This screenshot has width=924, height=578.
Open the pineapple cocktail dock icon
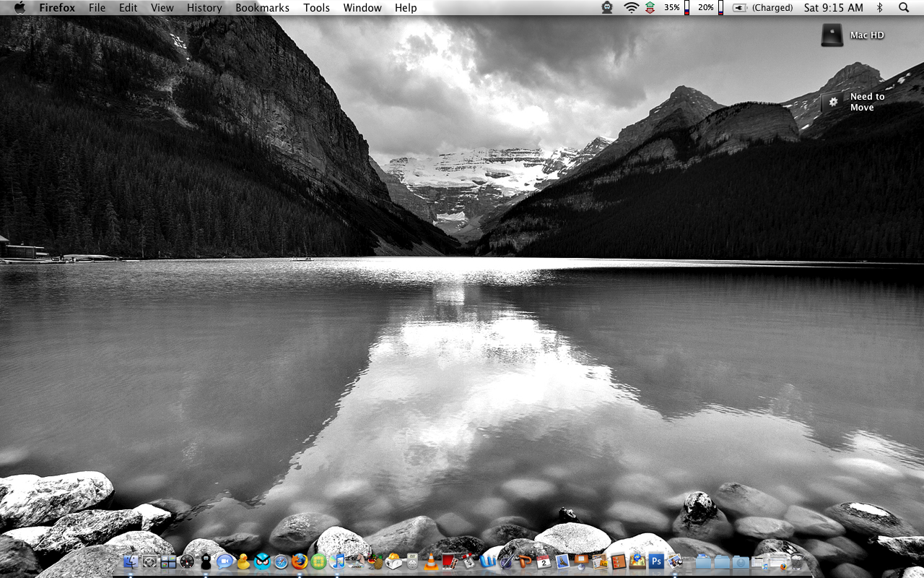pyautogui.click(x=375, y=561)
